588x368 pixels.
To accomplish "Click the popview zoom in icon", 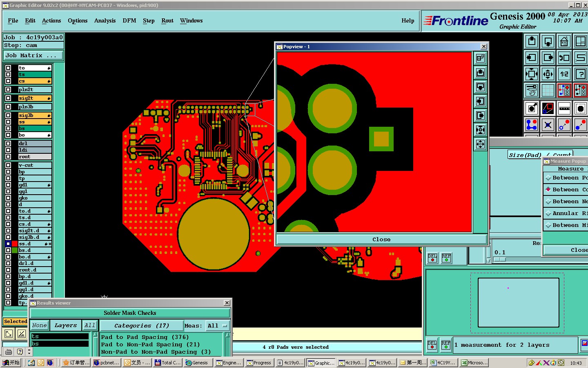I will pos(481,130).
